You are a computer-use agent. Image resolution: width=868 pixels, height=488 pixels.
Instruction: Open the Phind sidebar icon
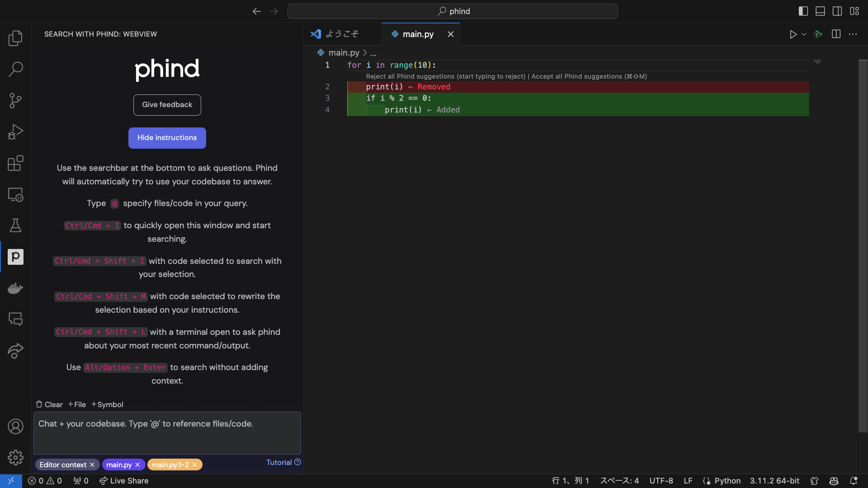coord(15,257)
